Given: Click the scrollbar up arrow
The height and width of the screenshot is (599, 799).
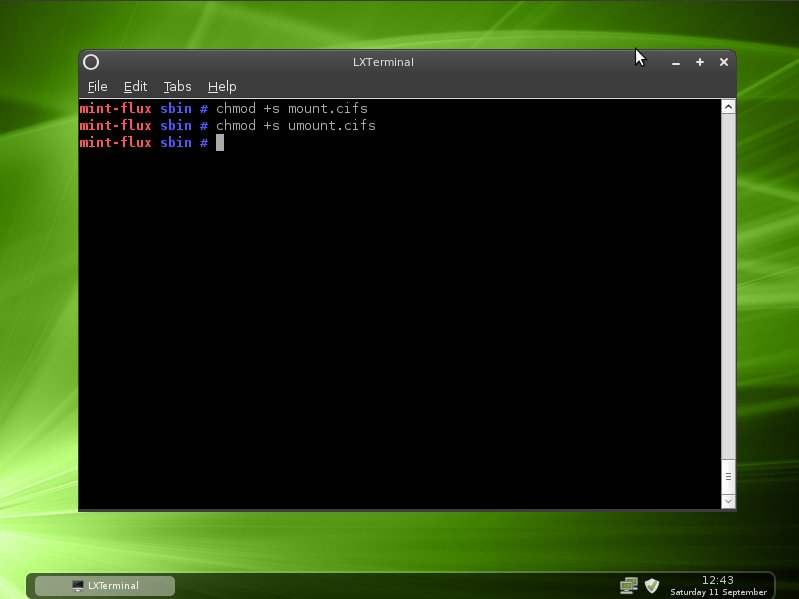Looking at the screenshot, I should (728, 107).
